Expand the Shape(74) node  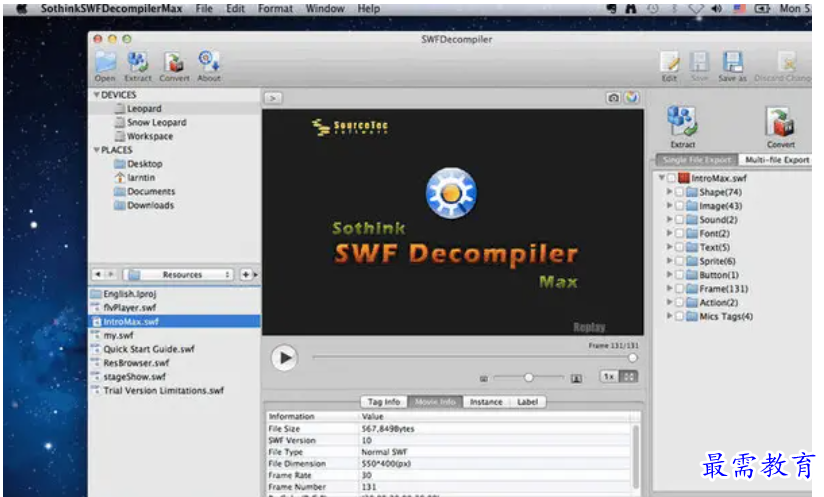click(x=669, y=191)
